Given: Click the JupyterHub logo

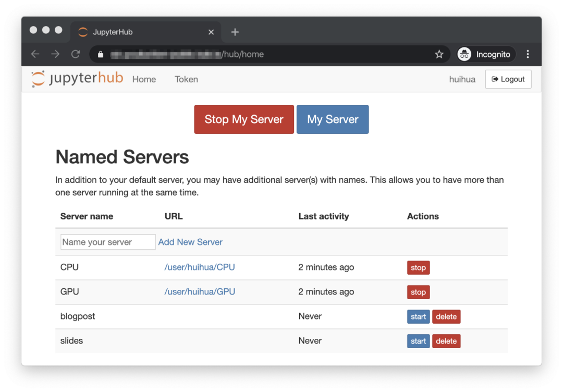Looking at the screenshot, I should 76,79.
